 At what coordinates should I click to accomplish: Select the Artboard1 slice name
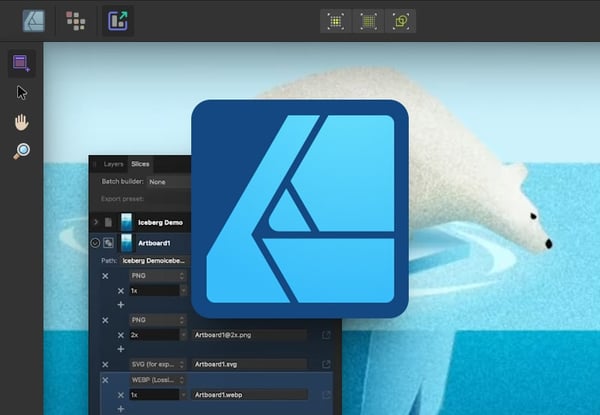click(x=154, y=243)
